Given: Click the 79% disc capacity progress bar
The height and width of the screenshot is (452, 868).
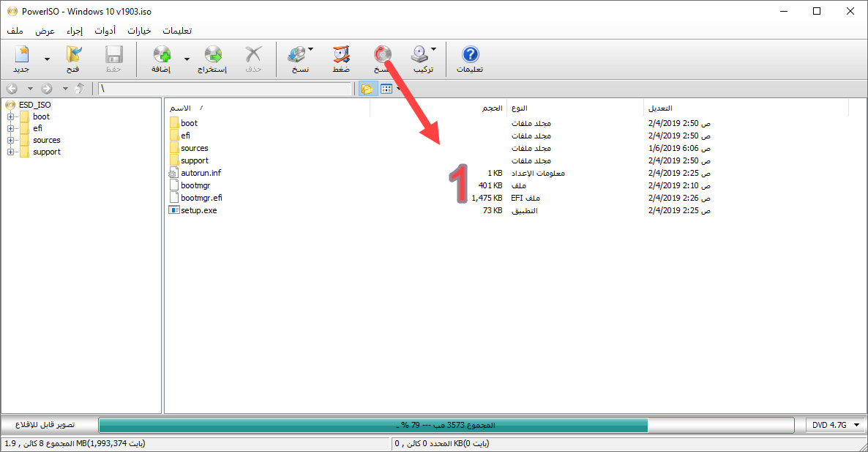Looking at the screenshot, I should click(x=446, y=425).
